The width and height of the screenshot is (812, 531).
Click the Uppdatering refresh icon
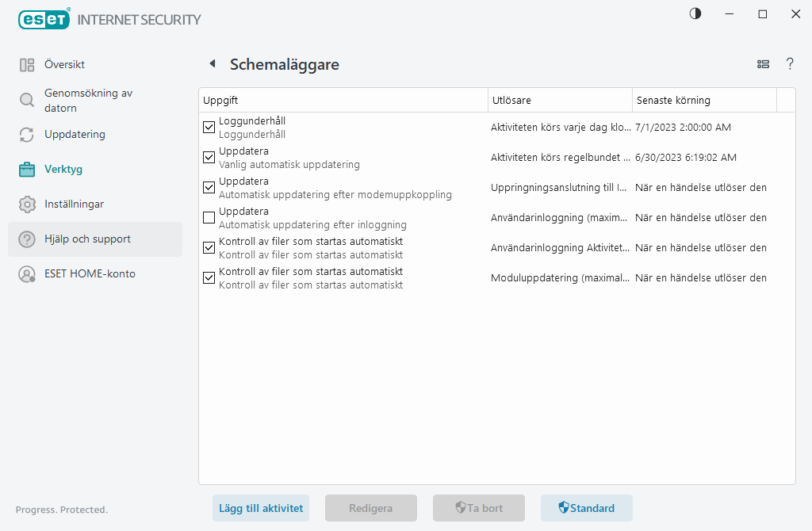coord(27,135)
